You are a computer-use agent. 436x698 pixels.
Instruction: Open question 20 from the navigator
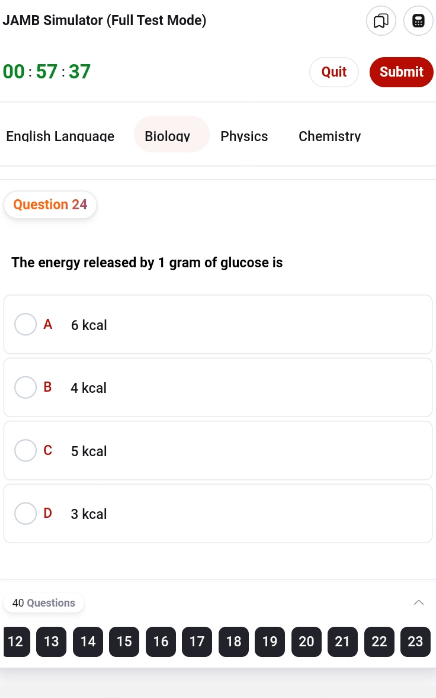pos(306,641)
